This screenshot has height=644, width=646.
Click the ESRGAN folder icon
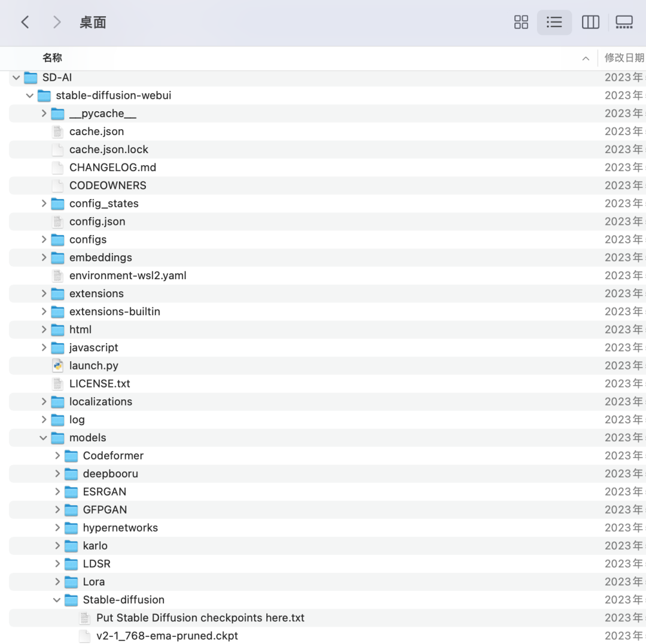pos(71,492)
